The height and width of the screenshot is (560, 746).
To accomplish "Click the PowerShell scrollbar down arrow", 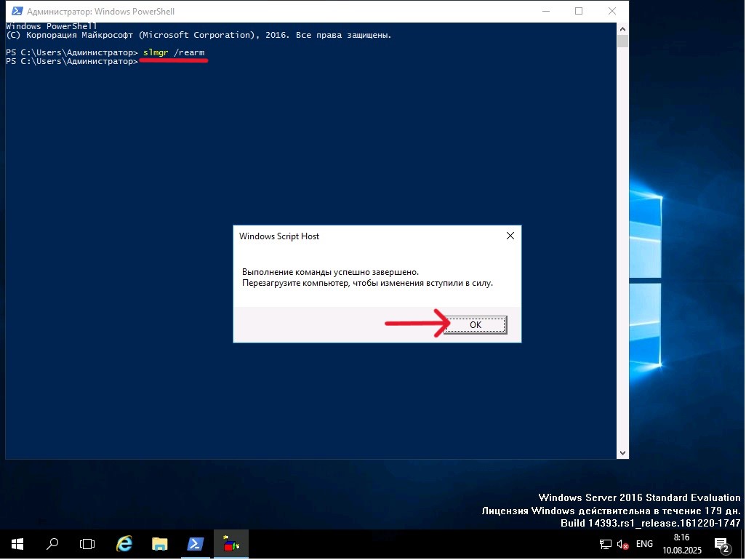I will 622,453.
